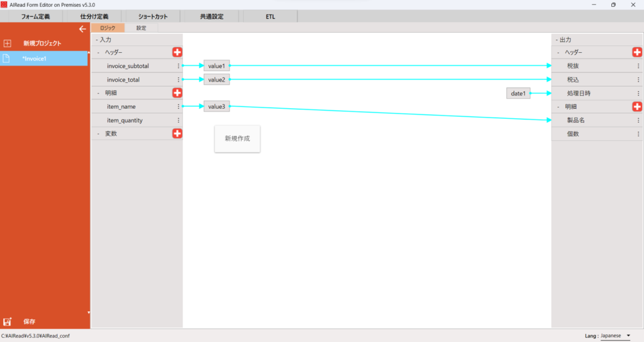The width and height of the screenshot is (644, 342).
Task: Click the red plus beside input 明細
Action: click(177, 93)
